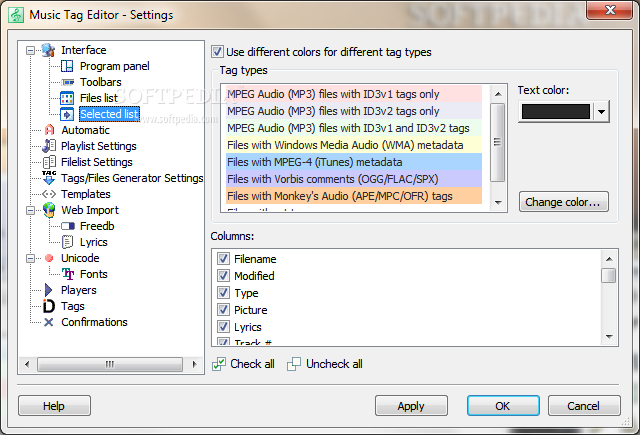Select MP3 files with ID3v1 tags only
The width and height of the screenshot is (640, 435).
tap(353, 94)
